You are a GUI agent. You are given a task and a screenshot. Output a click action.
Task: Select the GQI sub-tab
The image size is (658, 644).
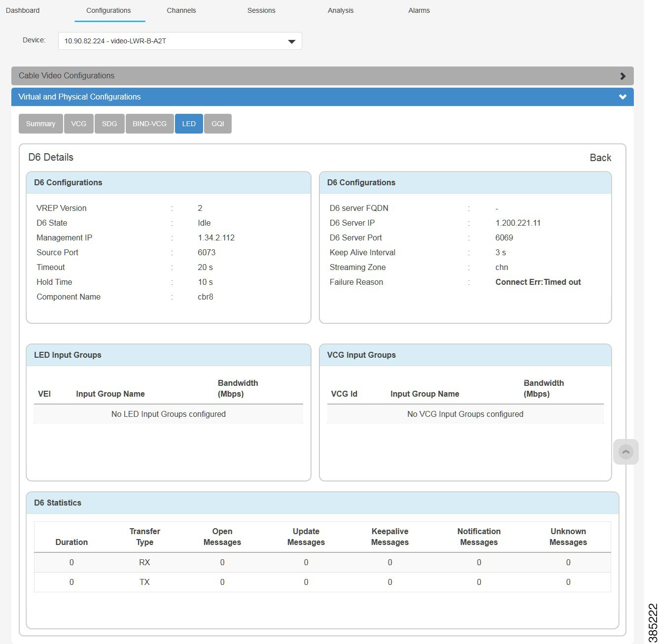coord(217,123)
